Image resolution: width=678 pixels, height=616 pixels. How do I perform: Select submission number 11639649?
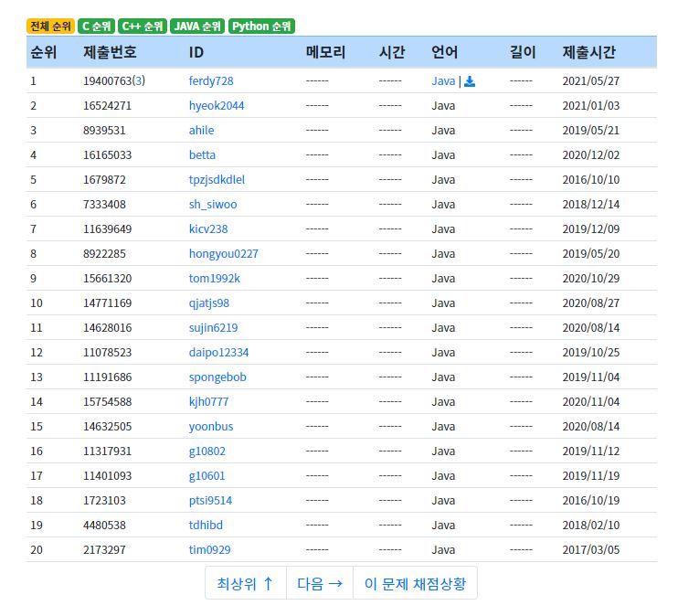point(107,228)
